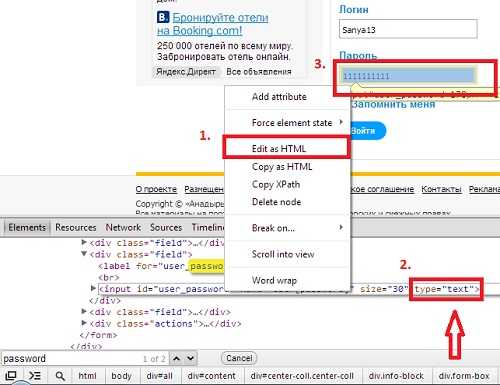The width and height of the screenshot is (500, 385).
Task: Select body breadcrumb in DevTools
Action: (x=121, y=376)
